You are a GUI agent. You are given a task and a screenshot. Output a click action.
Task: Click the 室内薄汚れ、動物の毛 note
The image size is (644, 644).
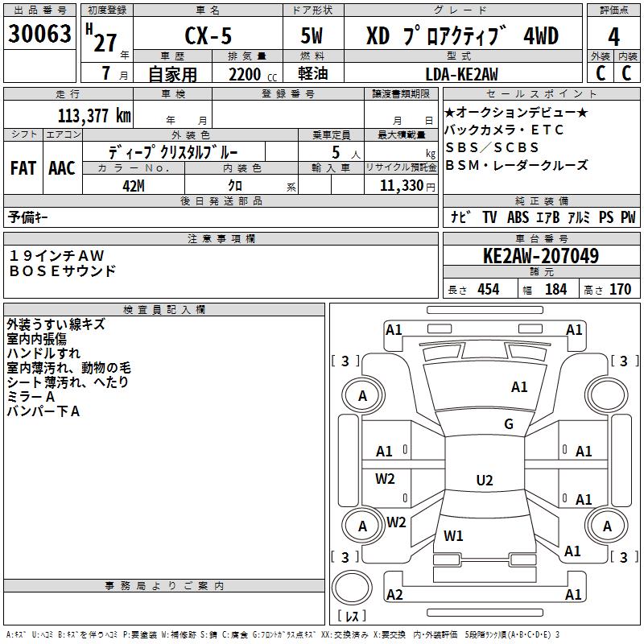click(x=68, y=368)
